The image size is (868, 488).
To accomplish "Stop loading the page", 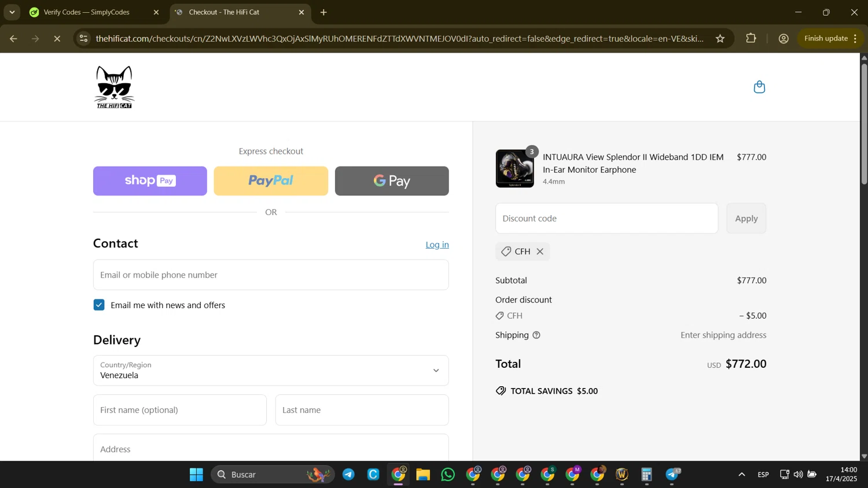I will [x=57, y=39].
